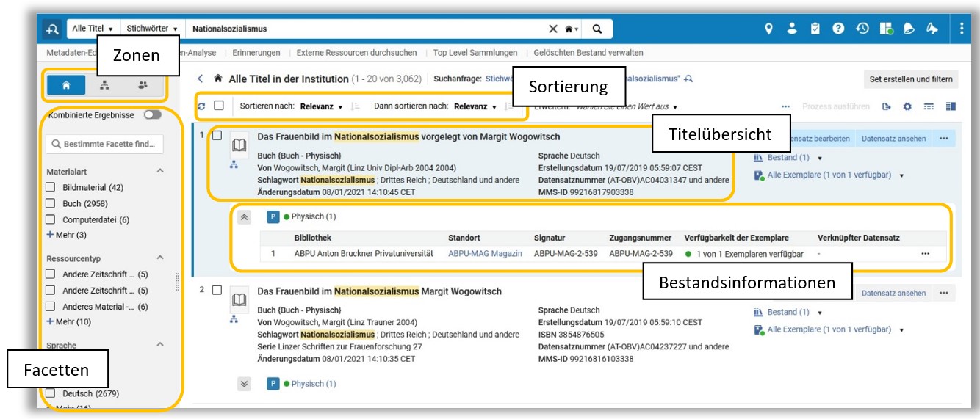Open the Alle Titel search type dropdown
The width and height of the screenshot is (980, 419).
92,29
